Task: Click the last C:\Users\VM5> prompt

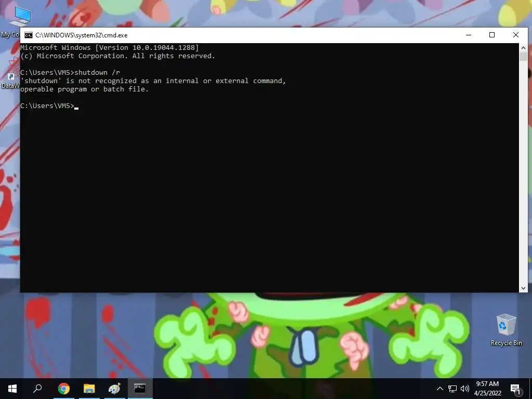Action: (47, 106)
